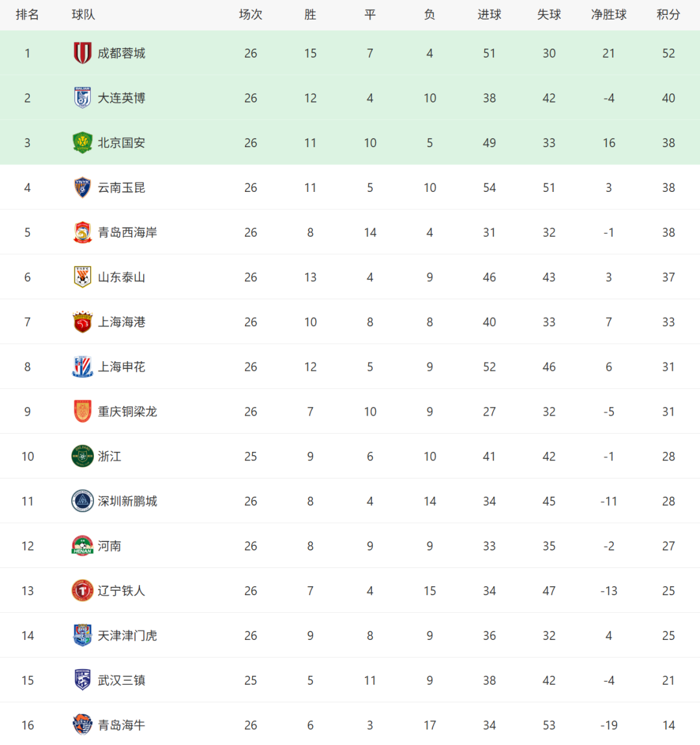
Task: Click the 浙江 round green logo
Action: [82, 456]
